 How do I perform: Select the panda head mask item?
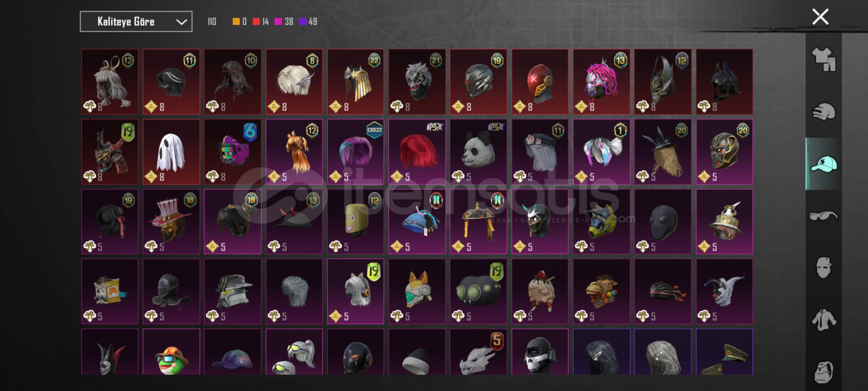click(478, 152)
